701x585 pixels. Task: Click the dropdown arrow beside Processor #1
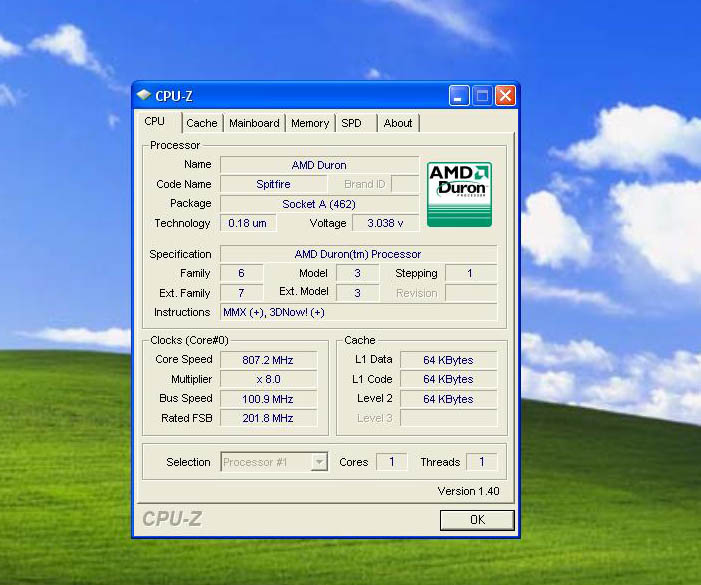tap(319, 462)
